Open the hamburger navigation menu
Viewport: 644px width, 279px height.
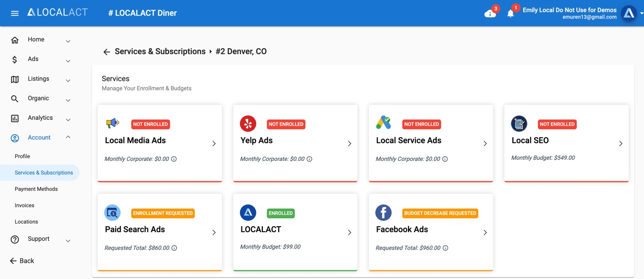tap(15, 13)
